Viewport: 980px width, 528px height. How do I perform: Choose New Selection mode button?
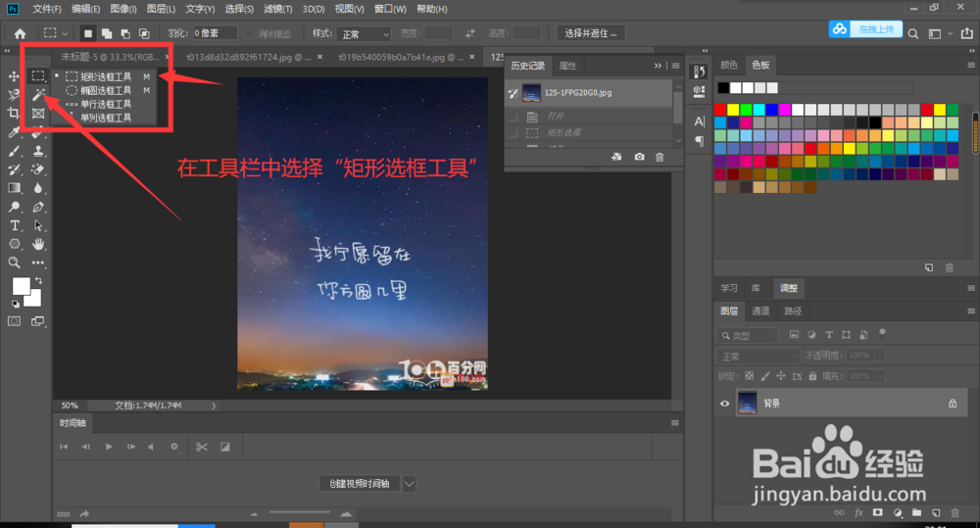[x=88, y=33]
